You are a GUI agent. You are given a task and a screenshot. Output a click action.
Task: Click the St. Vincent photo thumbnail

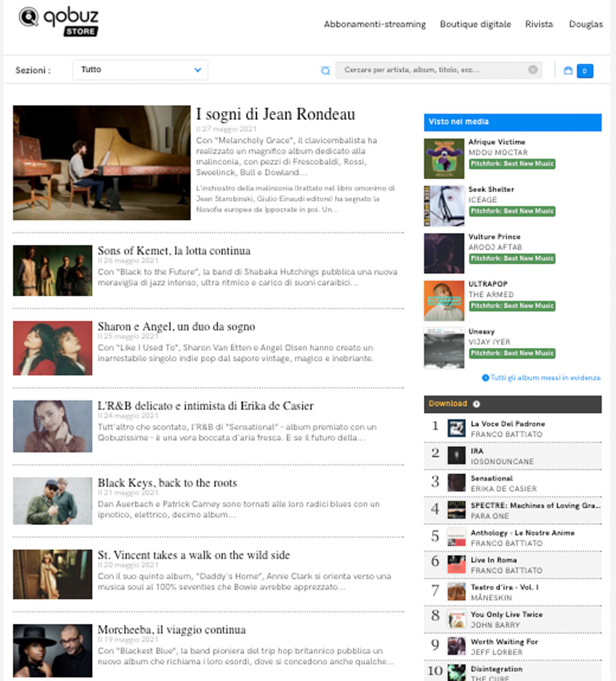click(x=52, y=575)
